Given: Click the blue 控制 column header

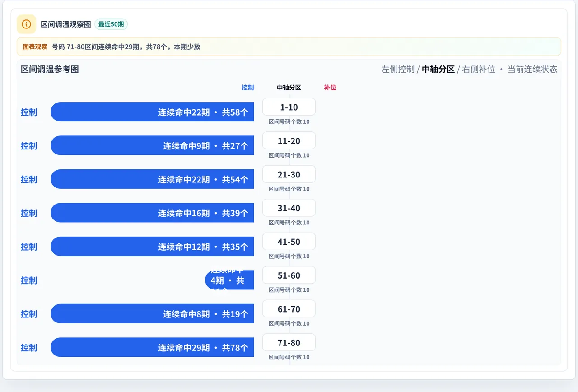Looking at the screenshot, I should click(x=248, y=88).
